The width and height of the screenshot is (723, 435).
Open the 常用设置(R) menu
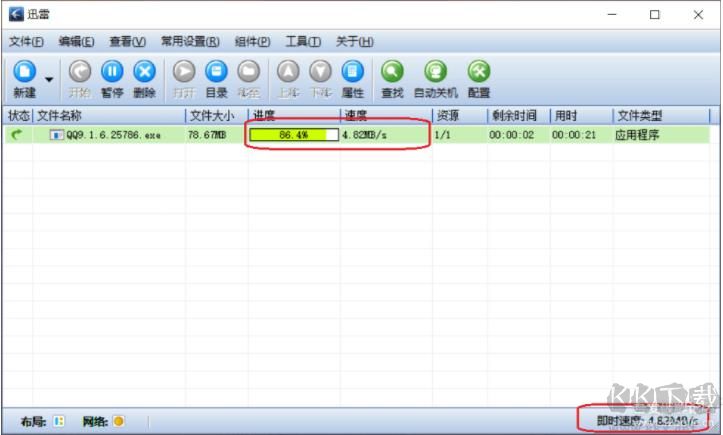190,42
